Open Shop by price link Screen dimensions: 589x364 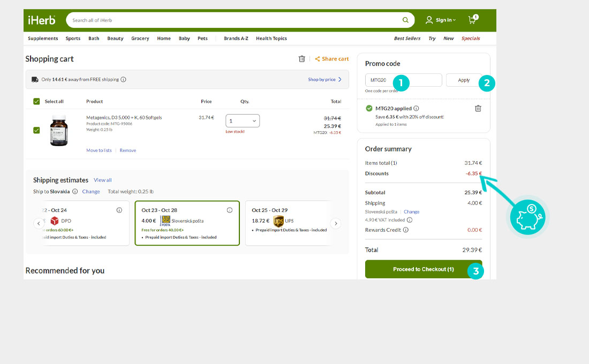[x=324, y=80]
